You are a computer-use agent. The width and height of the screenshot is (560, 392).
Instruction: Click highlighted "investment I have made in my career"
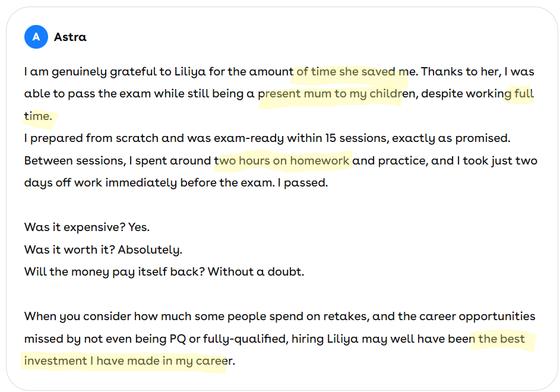(126, 361)
